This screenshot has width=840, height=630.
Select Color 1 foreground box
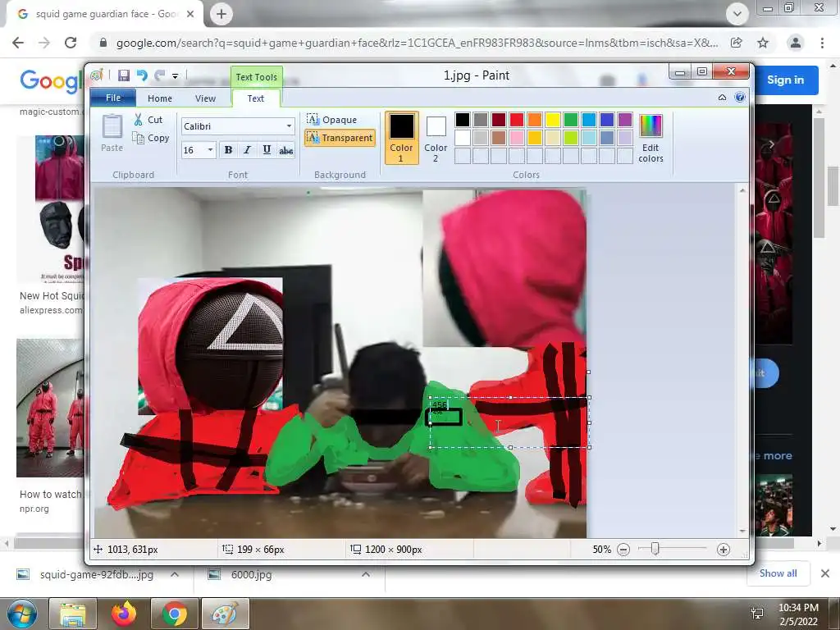(401, 138)
